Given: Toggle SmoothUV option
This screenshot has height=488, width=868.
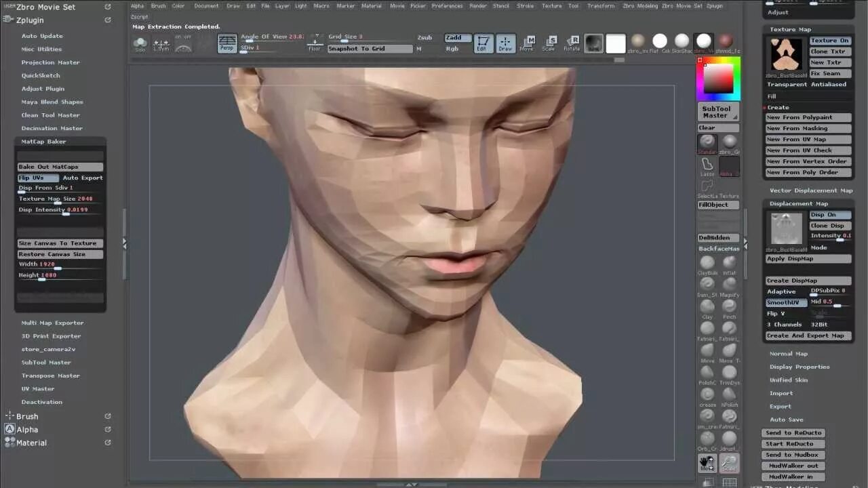Looking at the screenshot, I should [x=787, y=302].
